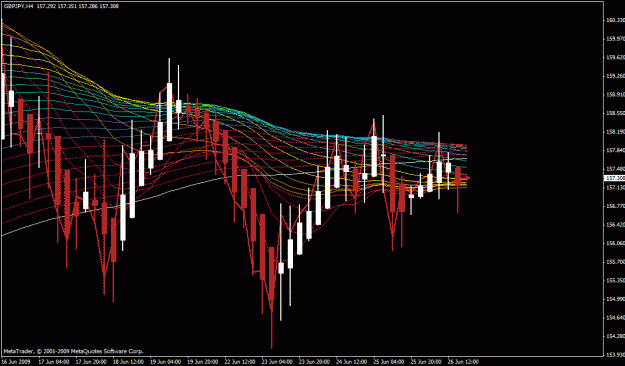
Task: Click the 158.19 price axis label
Action: click(616, 132)
